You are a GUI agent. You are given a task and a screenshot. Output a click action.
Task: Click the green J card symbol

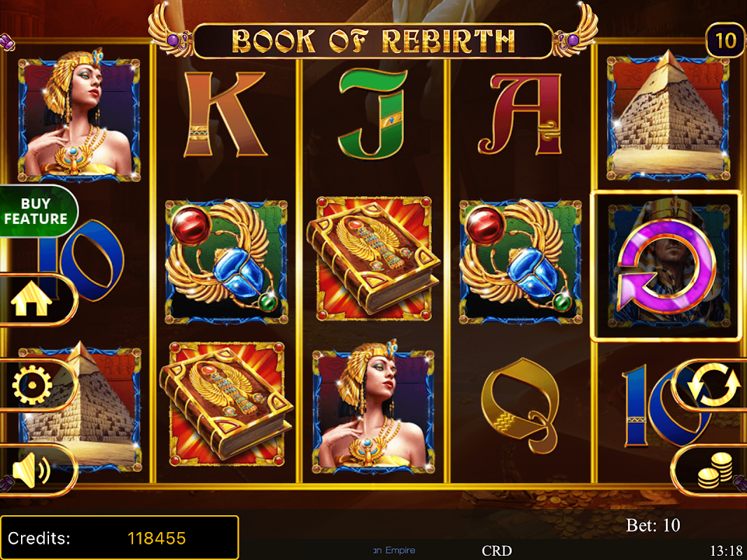pyautogui.click(x=373, y=113)
